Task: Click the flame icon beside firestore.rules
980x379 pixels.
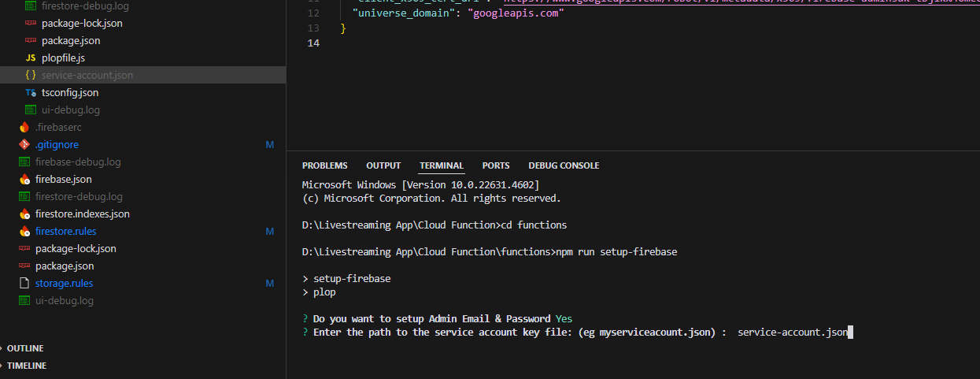Action: (24, 232)
